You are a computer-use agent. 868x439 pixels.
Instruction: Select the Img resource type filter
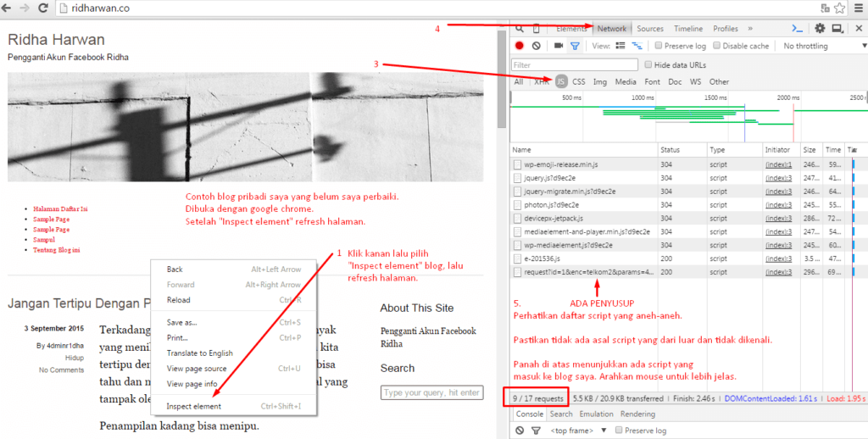pos(600,82)
